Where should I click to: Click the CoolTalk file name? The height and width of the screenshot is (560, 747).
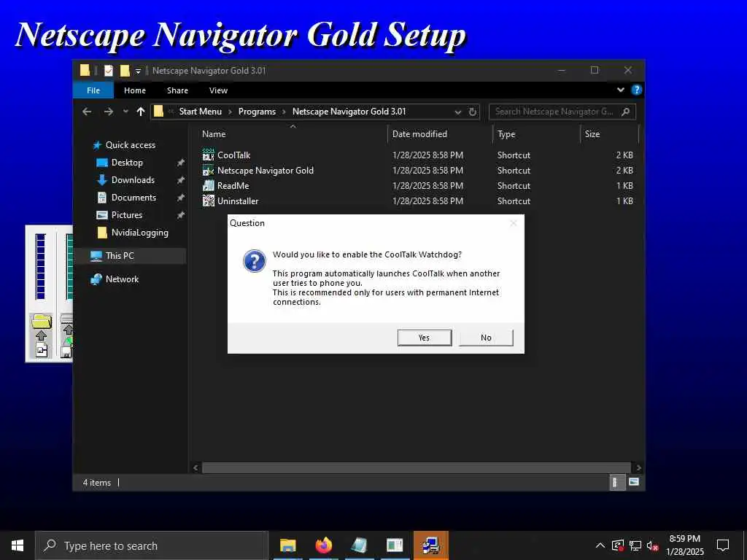pos(233,155)
